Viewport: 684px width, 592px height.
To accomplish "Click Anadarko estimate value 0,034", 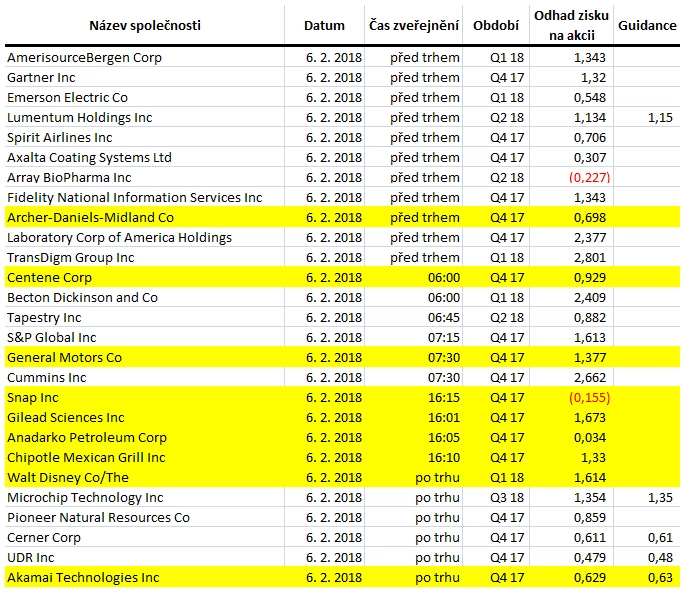I will (590, 438).
